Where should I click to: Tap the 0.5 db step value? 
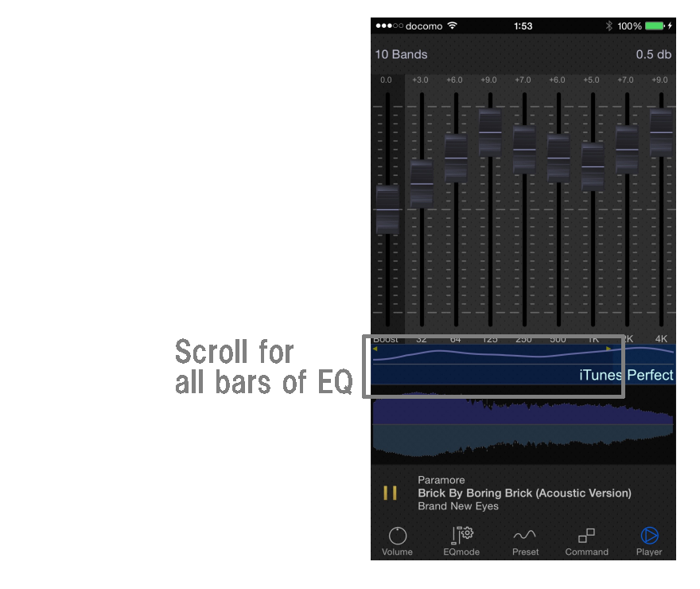(653, 55)
